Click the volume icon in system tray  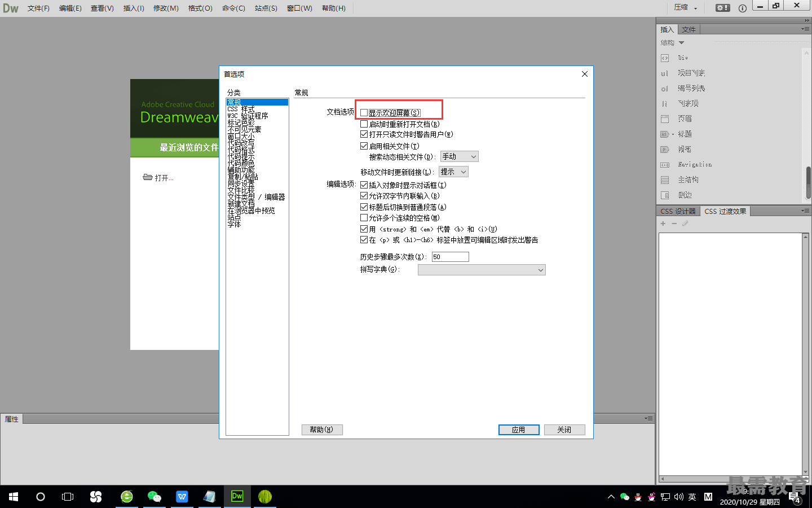[678, 497]
